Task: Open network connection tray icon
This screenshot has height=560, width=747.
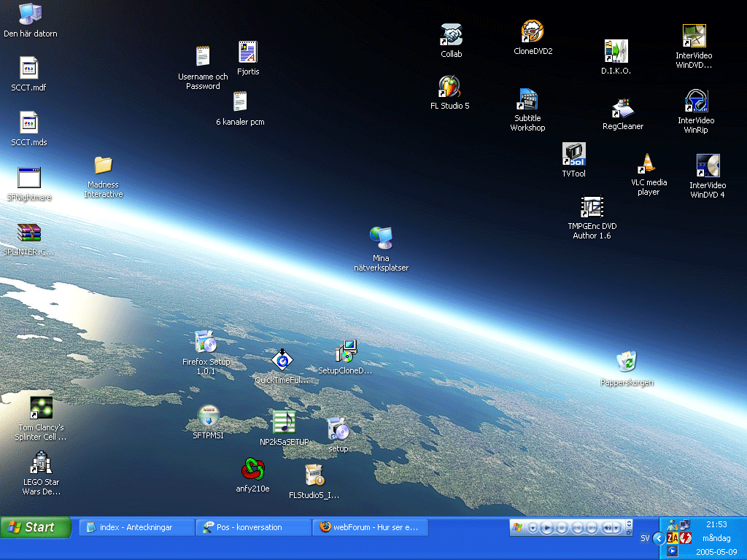Action: tap(685, 525)
